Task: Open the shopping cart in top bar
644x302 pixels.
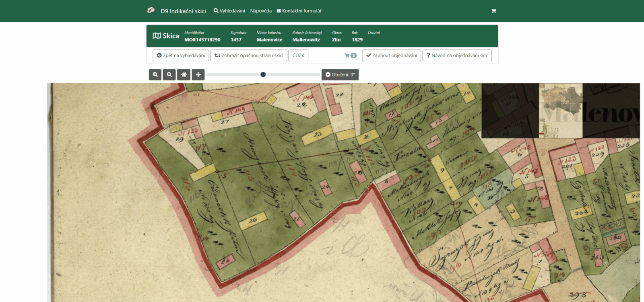Action: tap(493, 11)
